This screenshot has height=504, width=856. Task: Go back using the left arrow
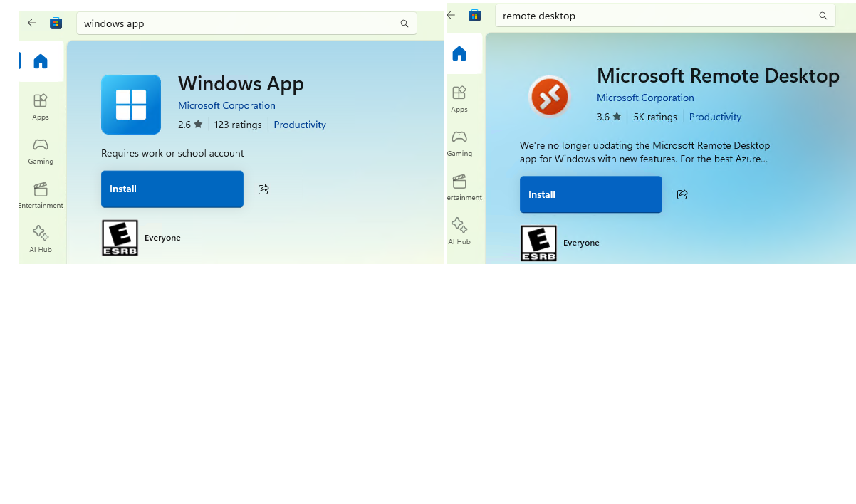(31, 23)
